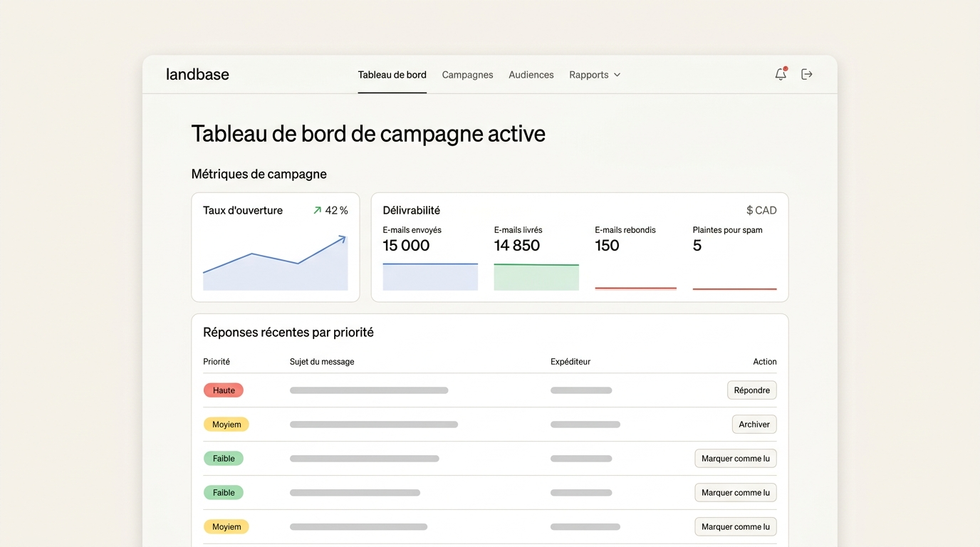The width and height of the screenshot is (980, 547).
Task: Click the Action column header
Action: tap(765, 362)
